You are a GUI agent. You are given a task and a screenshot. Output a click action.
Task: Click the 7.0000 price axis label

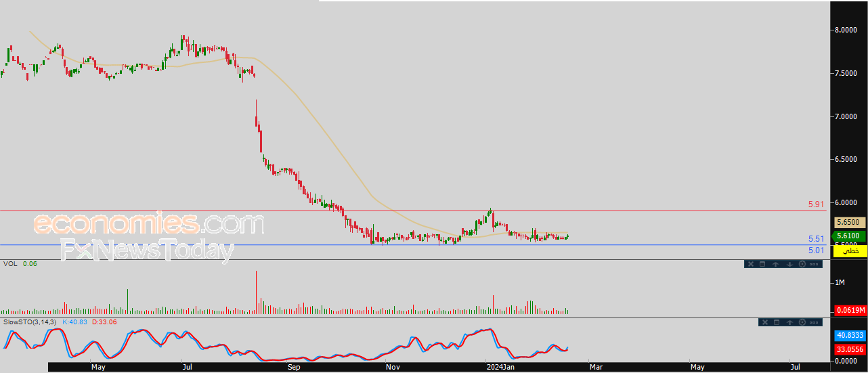click(x=846, y=116)
